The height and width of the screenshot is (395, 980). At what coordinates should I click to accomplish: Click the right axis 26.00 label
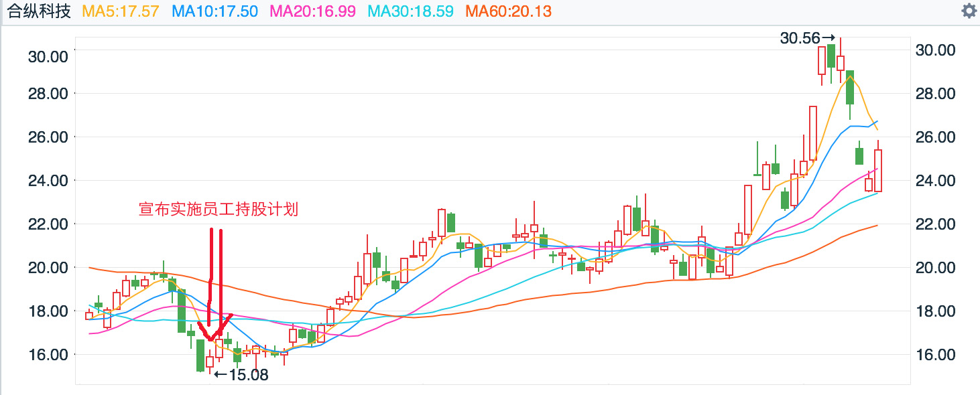tap(935, 137)
